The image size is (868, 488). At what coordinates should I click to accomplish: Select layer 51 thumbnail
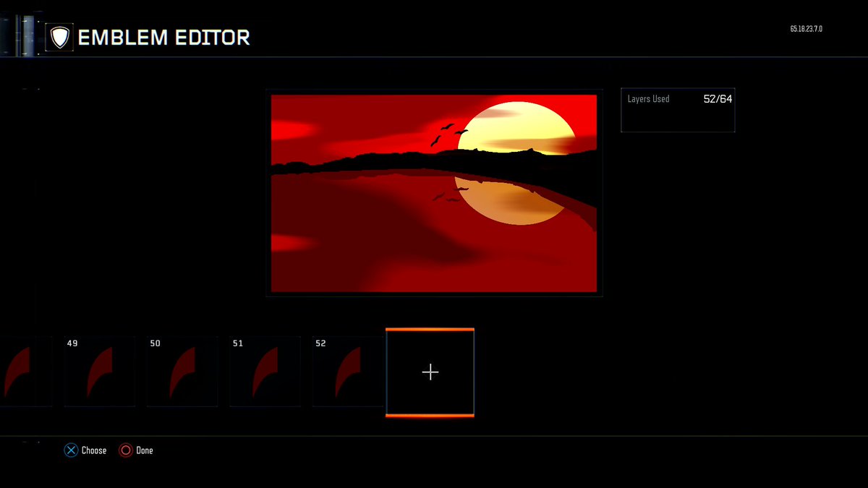(x=265, y=372)
